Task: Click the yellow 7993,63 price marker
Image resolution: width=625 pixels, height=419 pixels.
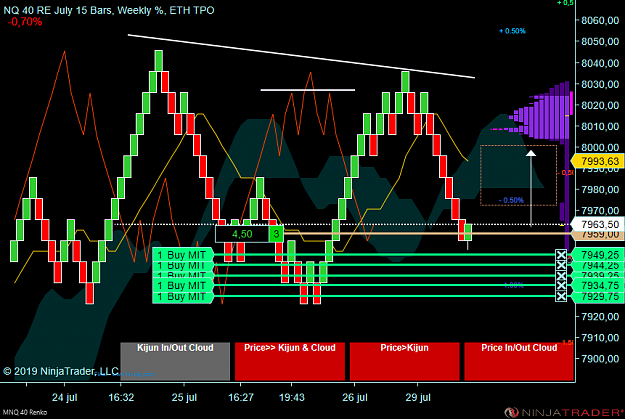Action: [597, 161]
